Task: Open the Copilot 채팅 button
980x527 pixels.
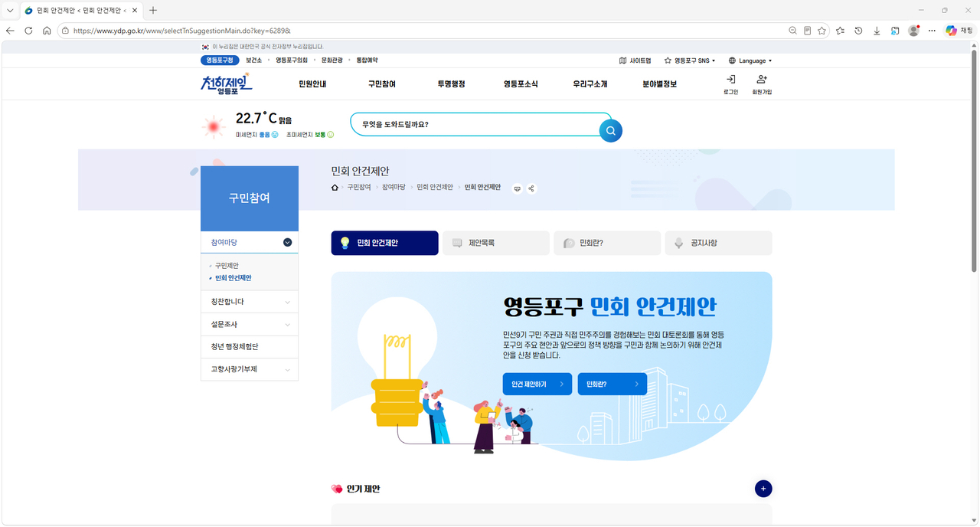Action: tap(959, 31)
